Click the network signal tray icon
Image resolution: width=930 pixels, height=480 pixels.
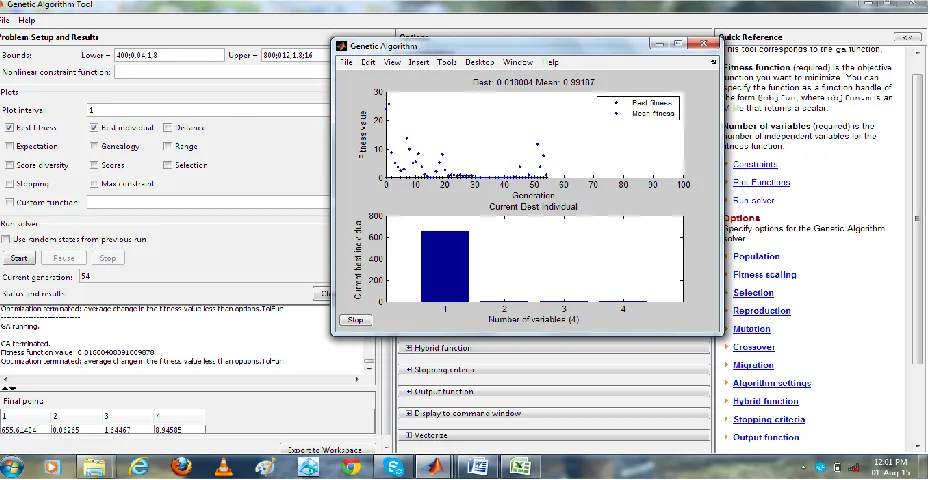(x=854, y=468)
